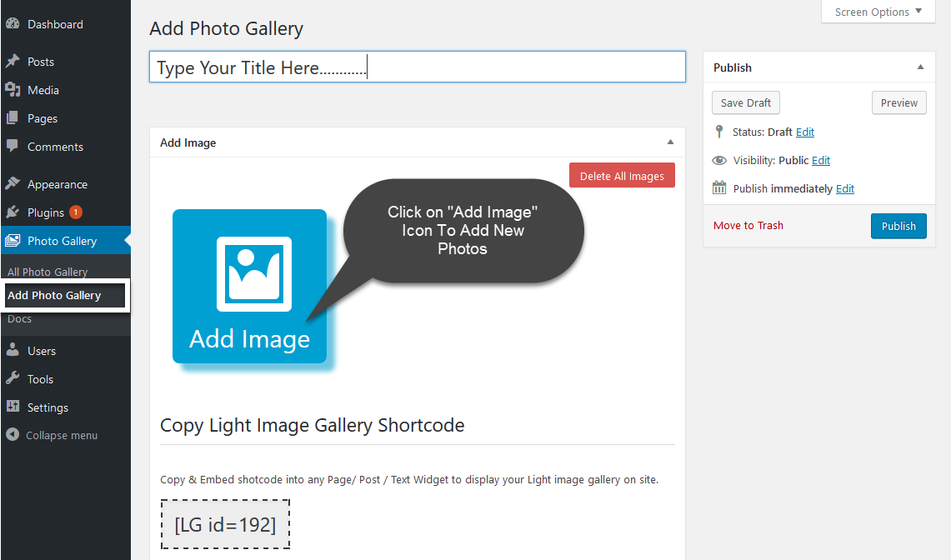Click the Dashboard gauge icon
The image size is (951, 560).
[x=13, y=24]
